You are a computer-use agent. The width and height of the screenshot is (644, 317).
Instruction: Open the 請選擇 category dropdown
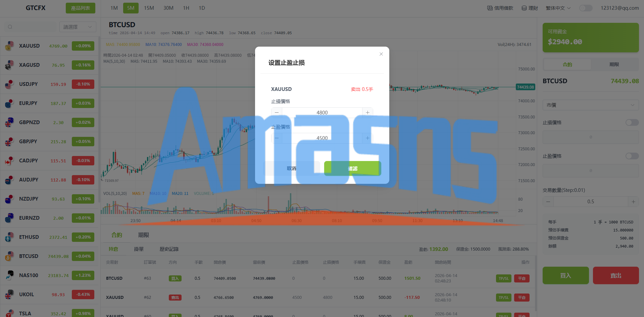pyautogui.click(x=78, y=27)
